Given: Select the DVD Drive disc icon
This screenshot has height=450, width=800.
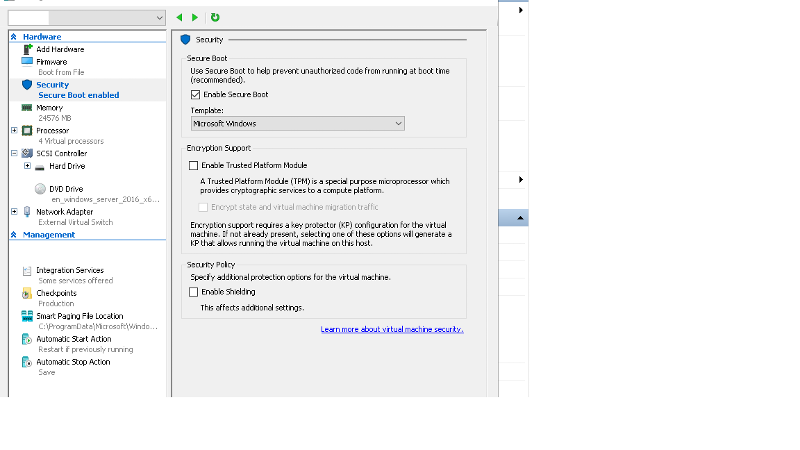Looking at the screenshot, I should point(41,189).
